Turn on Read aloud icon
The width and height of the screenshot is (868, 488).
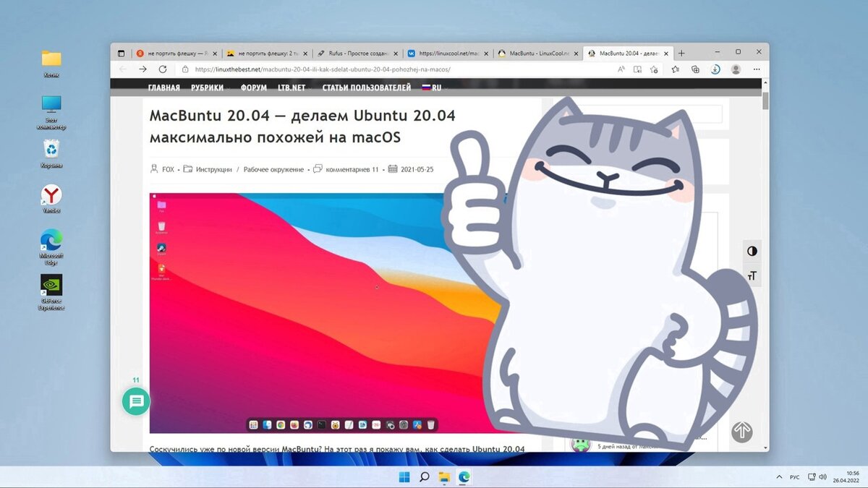[621, 69]
